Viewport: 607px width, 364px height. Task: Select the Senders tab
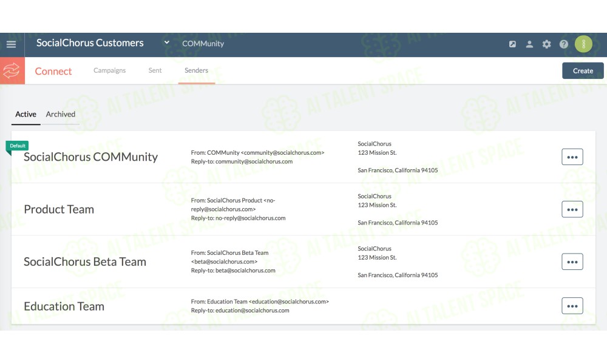[x=196, y=70]
